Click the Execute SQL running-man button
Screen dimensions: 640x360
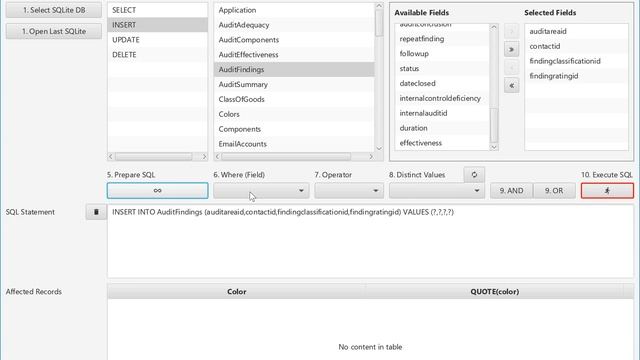point(607,191)
